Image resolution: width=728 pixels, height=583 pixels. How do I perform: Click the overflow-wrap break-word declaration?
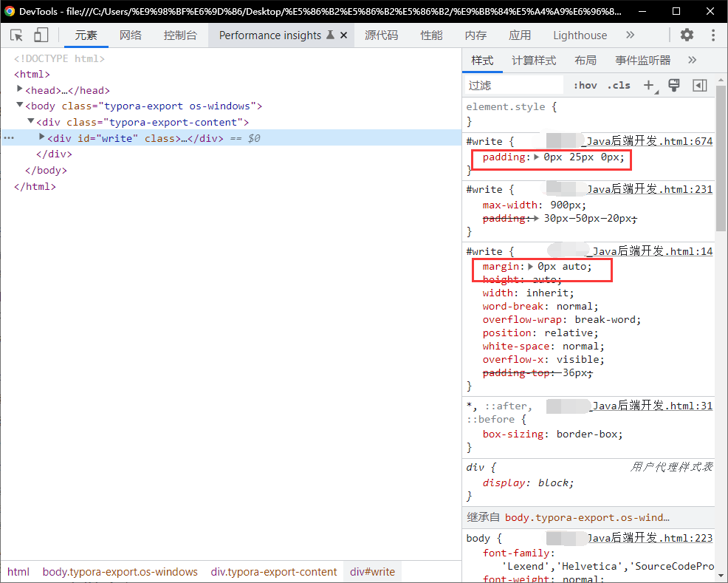pyautogui.click(x=562, y=320)
